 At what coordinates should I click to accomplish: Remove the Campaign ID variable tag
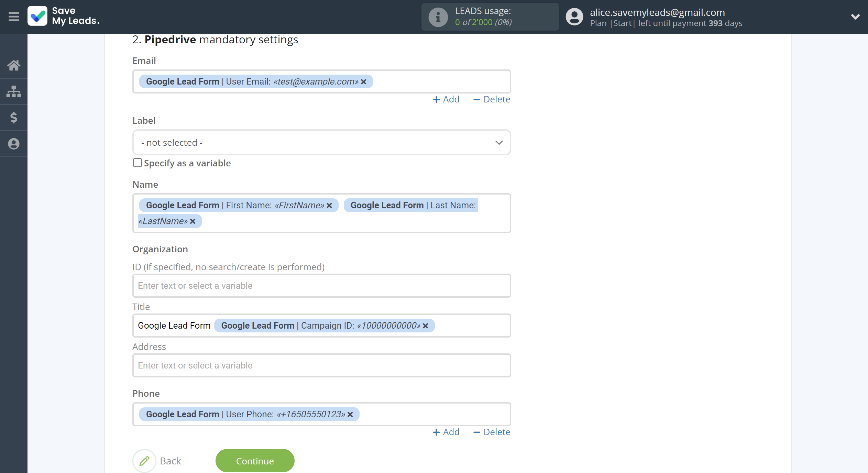click(x=426, y=326)
